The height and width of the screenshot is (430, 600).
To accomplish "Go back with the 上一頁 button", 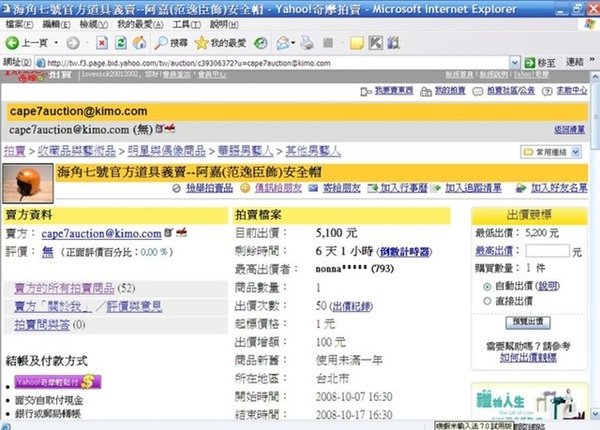I will pyautogui.click(x=26, y=43).
